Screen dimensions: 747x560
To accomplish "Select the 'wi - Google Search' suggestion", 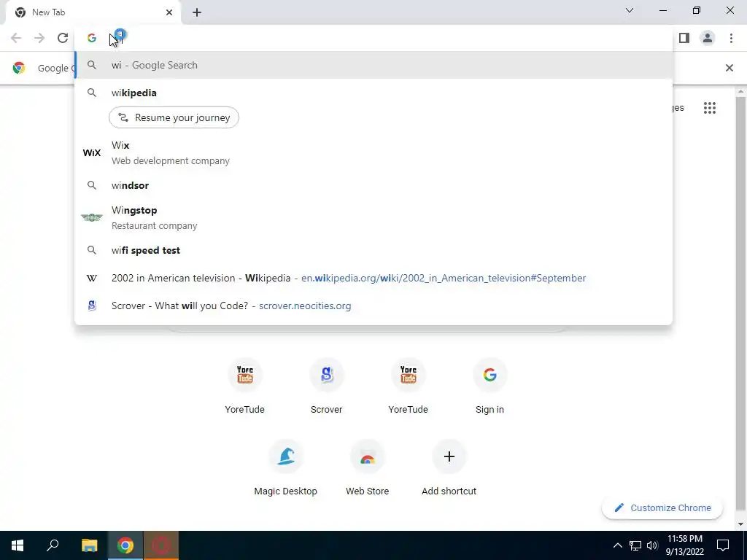I will coord(373,65).
